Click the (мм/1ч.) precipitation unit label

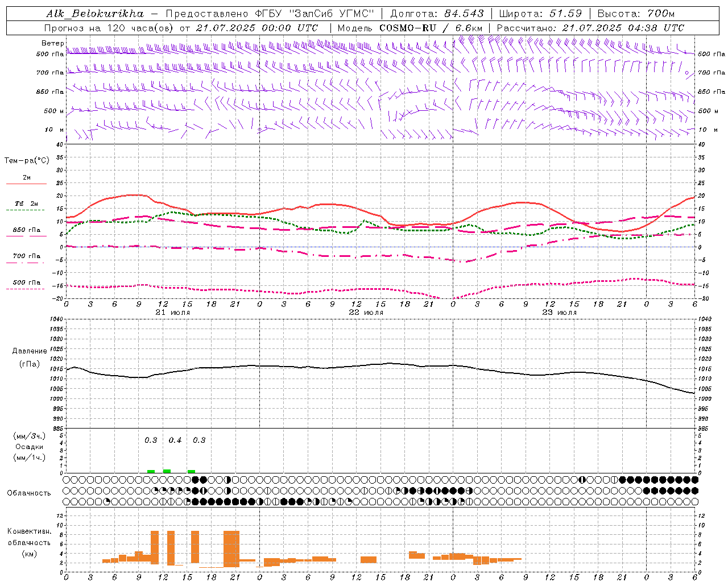[30, 458]
